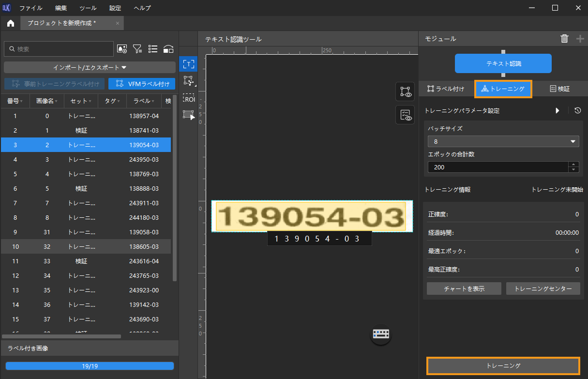Click the 検索 search field
The height and width of the screenshot is (379, 588).
58,49
